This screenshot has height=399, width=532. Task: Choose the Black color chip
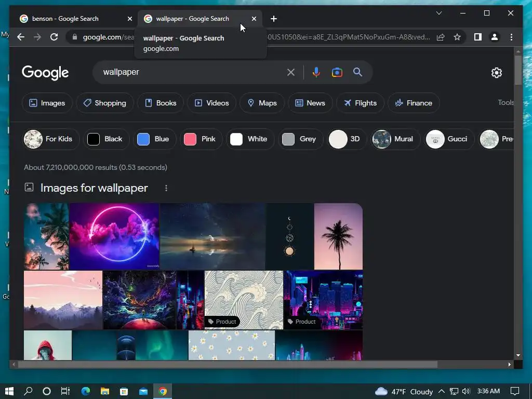[106, 139]
